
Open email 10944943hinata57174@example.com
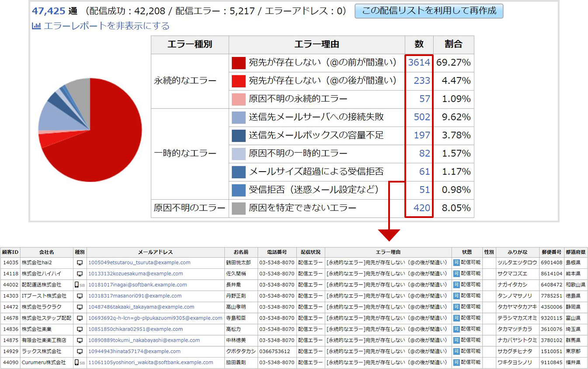pos(134,351)
